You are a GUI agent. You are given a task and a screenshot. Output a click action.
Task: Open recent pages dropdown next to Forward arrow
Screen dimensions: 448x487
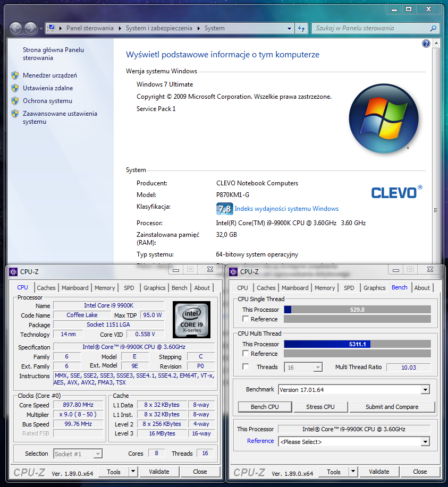(41, 29)
